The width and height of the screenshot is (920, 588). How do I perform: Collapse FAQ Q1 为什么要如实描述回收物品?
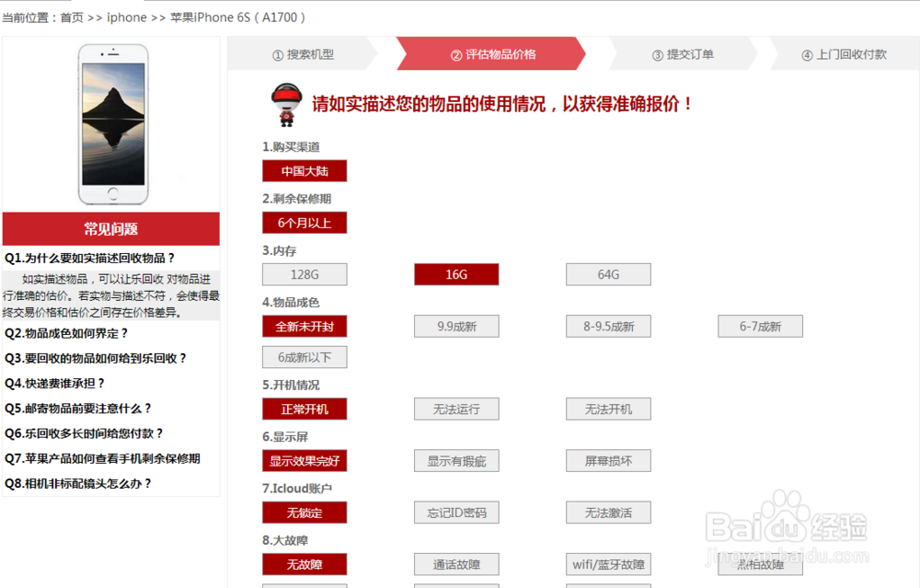pyautogui.click(x=89, y=259)
